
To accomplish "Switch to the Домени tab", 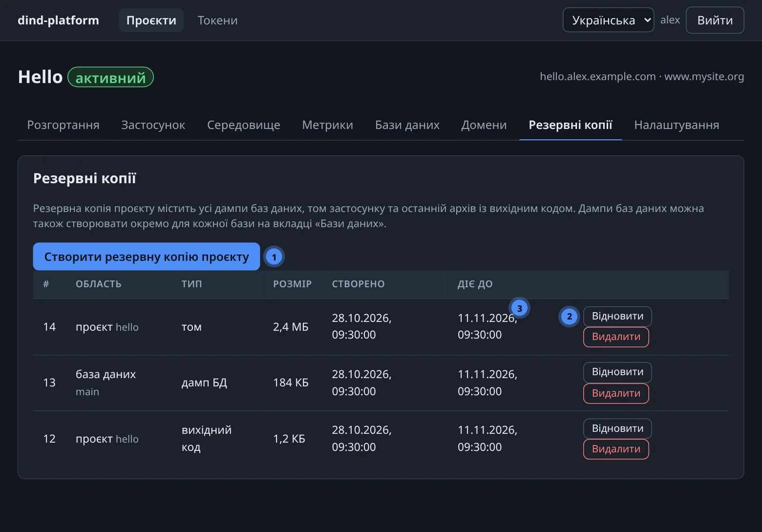I will [484, 125].
